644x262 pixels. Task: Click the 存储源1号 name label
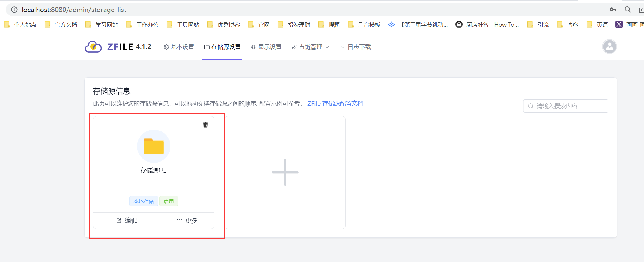click(x=154, y=170)
